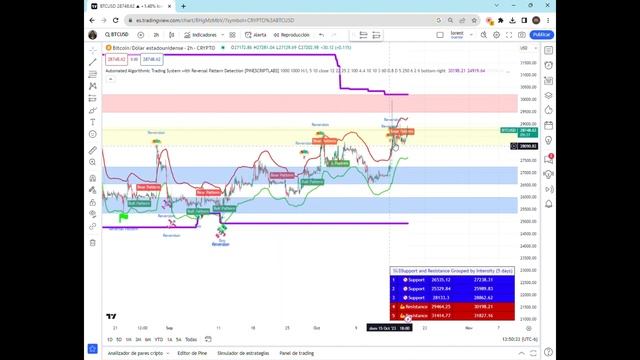This screenshot has width=640, height=360.
Task: Open the indicator templates grid
Action: (233, 35)
